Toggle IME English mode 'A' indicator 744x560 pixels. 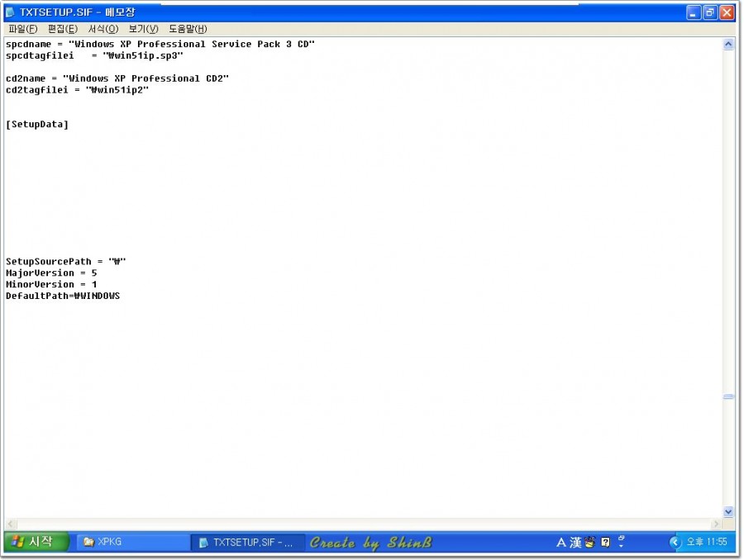(561, 542)
